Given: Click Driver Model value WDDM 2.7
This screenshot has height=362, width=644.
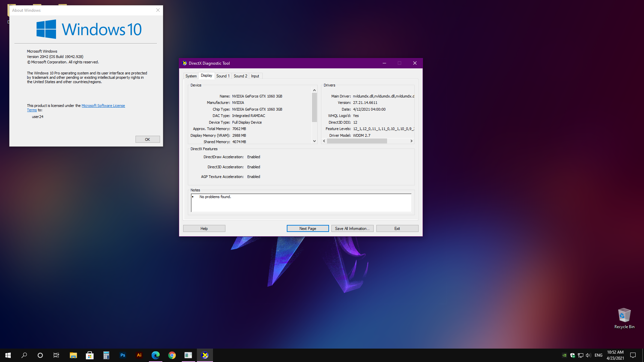Looking at the screenshot, I should coord(362,135).
